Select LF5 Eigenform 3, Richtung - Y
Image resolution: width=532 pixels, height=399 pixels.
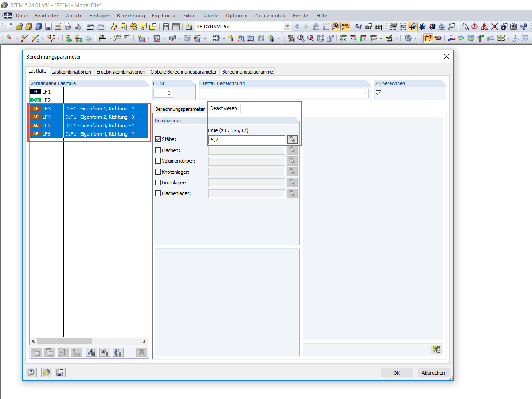(x=89, y=125)
